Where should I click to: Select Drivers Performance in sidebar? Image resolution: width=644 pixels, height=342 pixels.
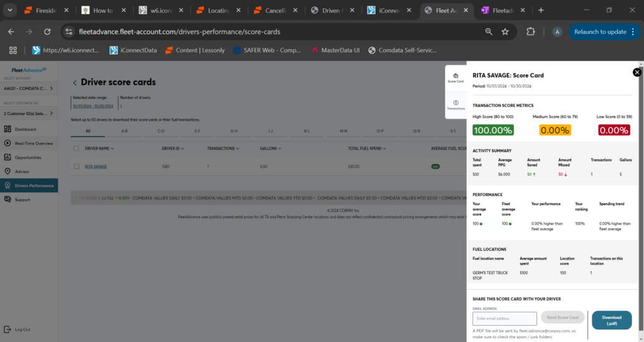click(29, 185)
